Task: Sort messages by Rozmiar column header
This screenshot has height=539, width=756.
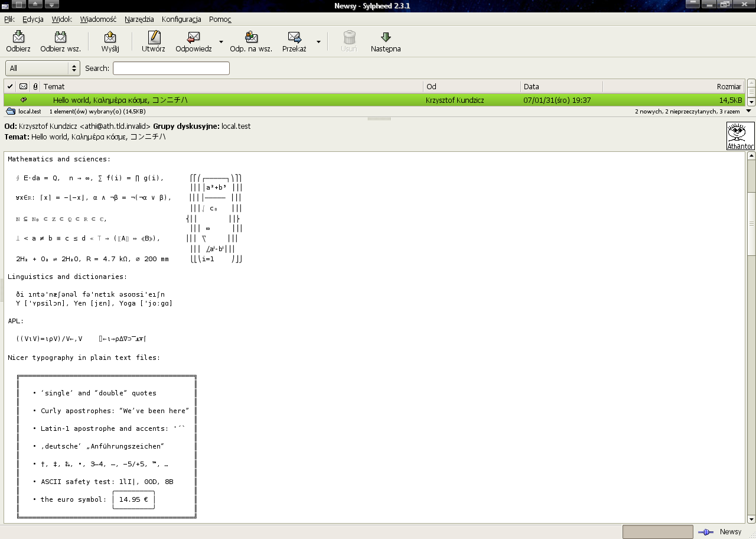Action: coord(673,86)
